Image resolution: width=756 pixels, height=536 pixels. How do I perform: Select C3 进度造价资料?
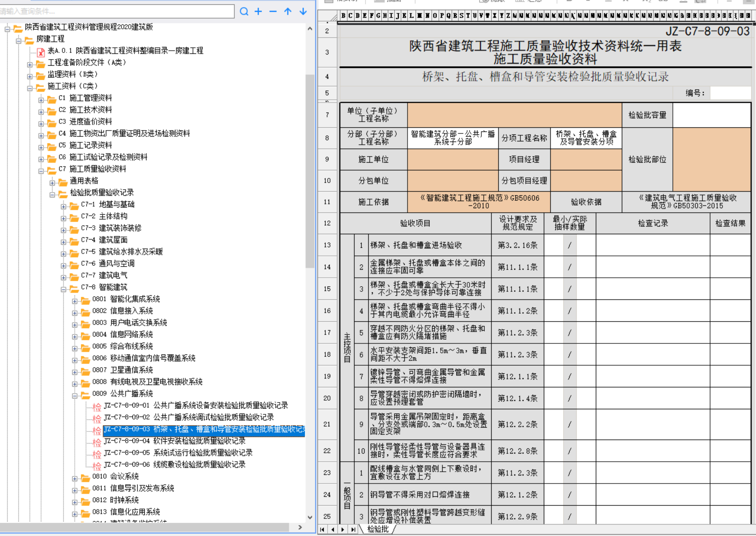click(85, 122)
